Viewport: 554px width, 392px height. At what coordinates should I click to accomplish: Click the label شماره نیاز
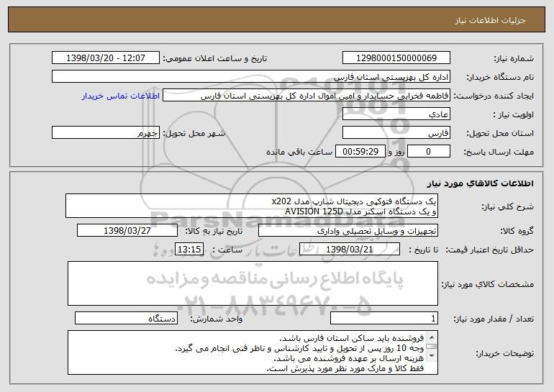[514, 58]
